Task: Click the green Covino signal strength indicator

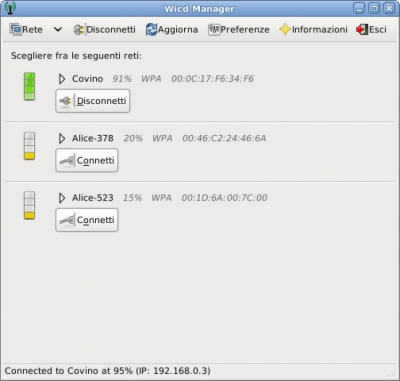Action: coord(29,86)
